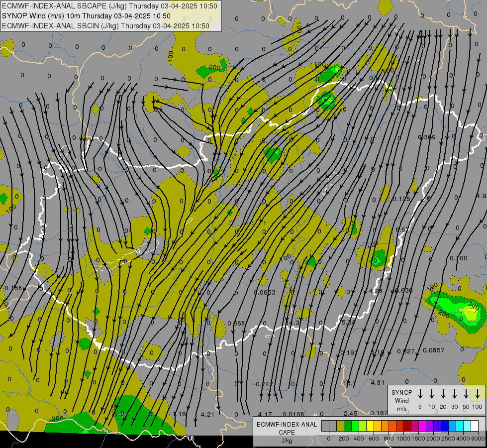Click the SYNOP Wind 10m title line
The image size is (487, 448).
(x=86, y=16)
